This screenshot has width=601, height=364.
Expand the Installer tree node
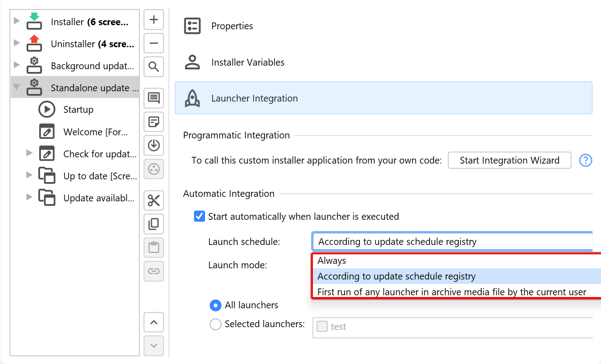click(x=17, y=21)
